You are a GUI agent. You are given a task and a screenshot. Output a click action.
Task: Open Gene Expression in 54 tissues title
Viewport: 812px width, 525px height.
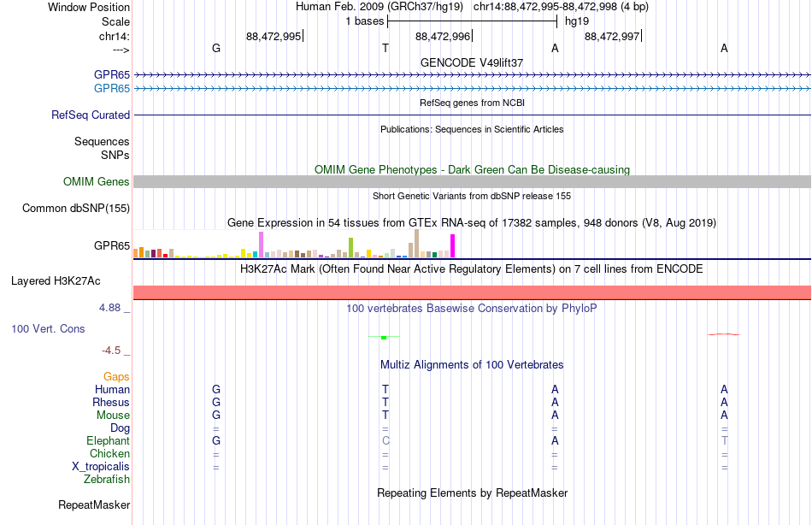coord(472,223)
